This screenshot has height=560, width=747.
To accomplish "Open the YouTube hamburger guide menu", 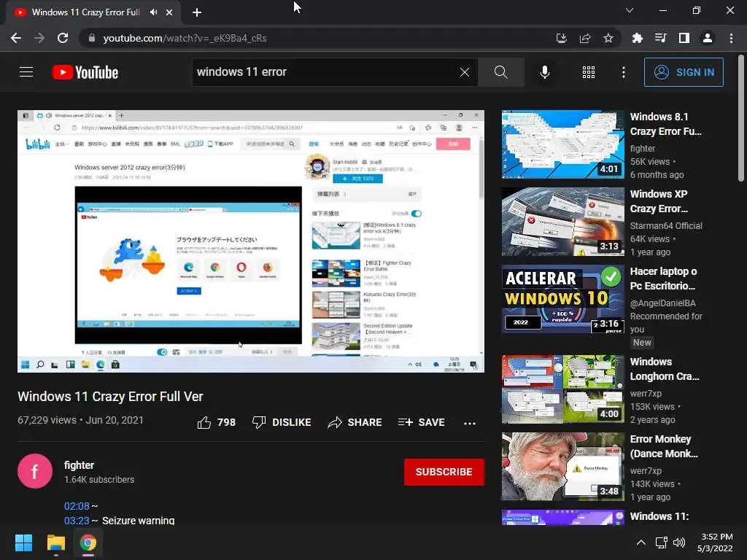I will [x=26, y=72].
